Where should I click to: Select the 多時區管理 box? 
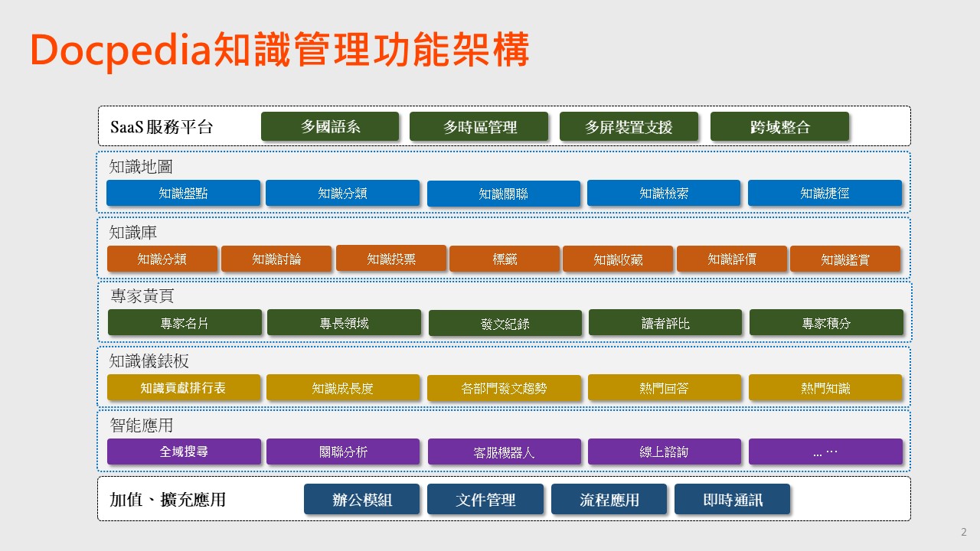tap(479, 126)
